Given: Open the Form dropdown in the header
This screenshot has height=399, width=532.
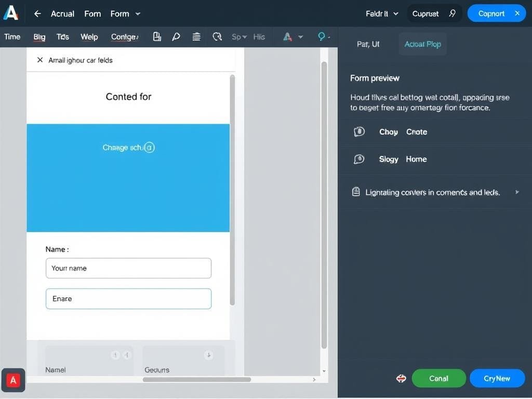Looking at the screenshot, I should click(126, 14).
